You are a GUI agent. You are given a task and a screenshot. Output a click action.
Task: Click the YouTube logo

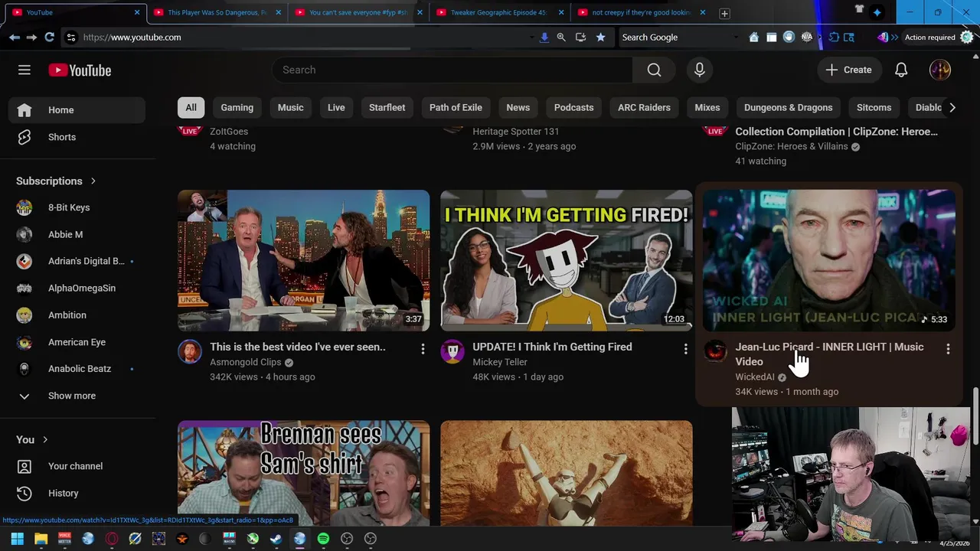[x=80, y=70]
